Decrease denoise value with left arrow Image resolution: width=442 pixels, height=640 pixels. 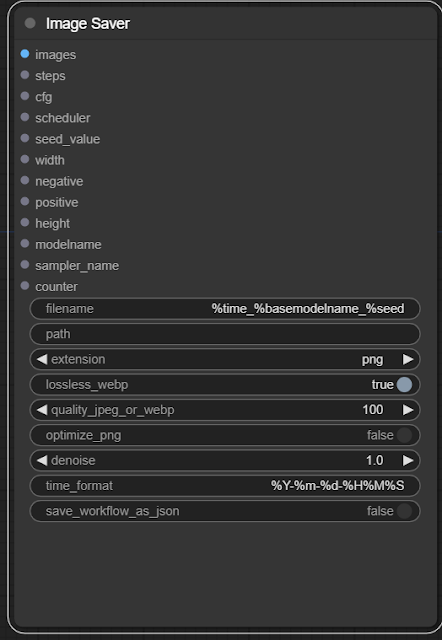coord(42,460)
